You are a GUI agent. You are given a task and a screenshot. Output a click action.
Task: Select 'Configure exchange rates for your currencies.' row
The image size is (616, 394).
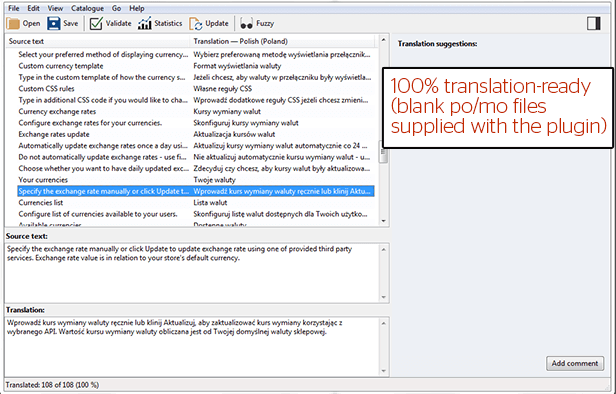[196, 123]
